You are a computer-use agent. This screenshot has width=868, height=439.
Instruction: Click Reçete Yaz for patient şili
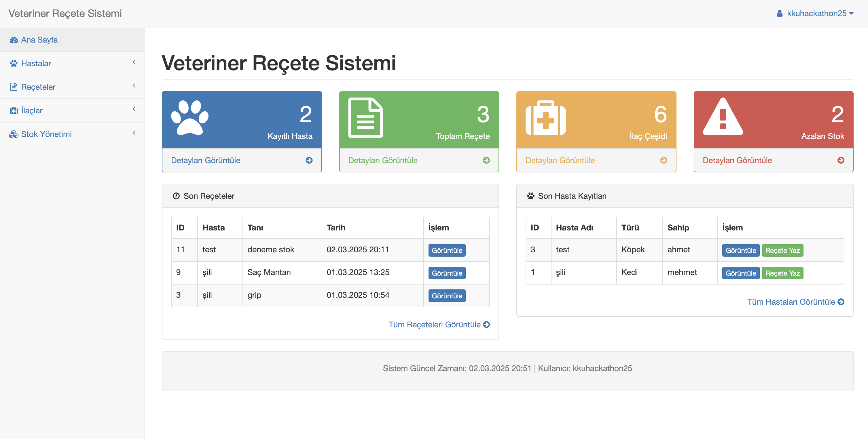pyautogui.click(x=782, y=273)
